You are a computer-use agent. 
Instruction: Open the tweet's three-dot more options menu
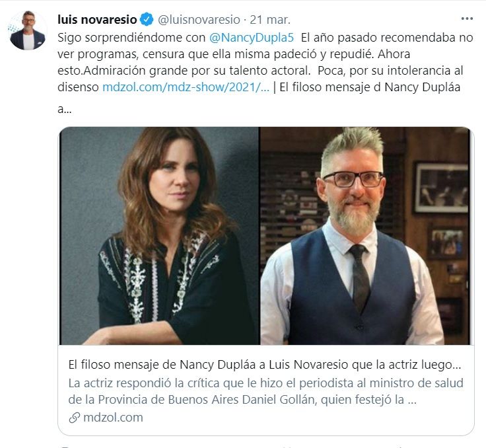[467, 19]
